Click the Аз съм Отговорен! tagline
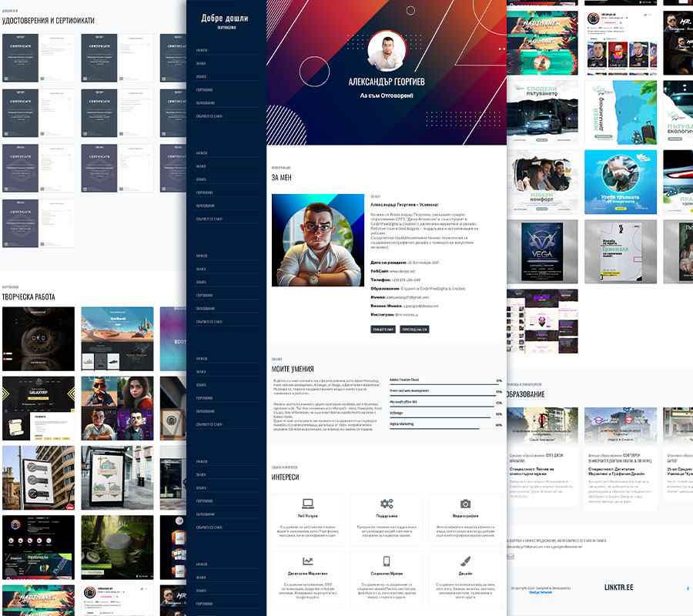This screenshot has width=693, height=616. pyautogui.click(x=387, y=95)
